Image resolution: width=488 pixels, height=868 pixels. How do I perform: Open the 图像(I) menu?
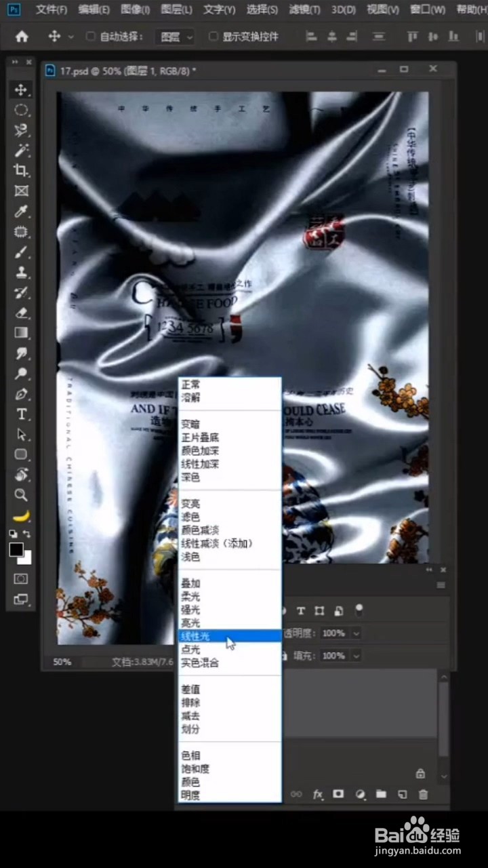click(x=136, y=9)
